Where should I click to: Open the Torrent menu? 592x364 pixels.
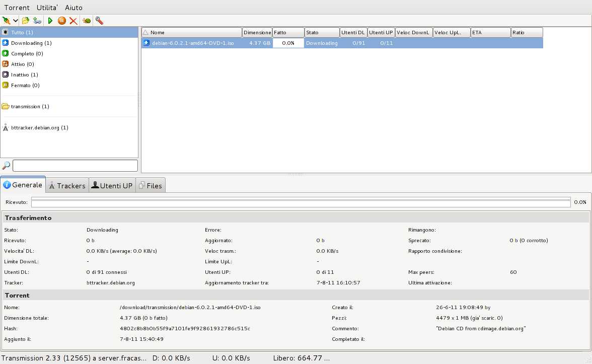tap(17, 8)
